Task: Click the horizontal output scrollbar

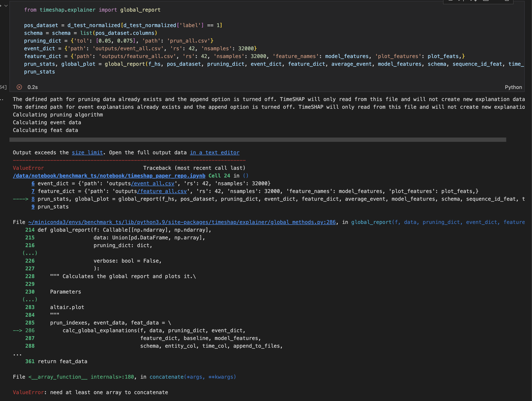Action: coord(257,140)
